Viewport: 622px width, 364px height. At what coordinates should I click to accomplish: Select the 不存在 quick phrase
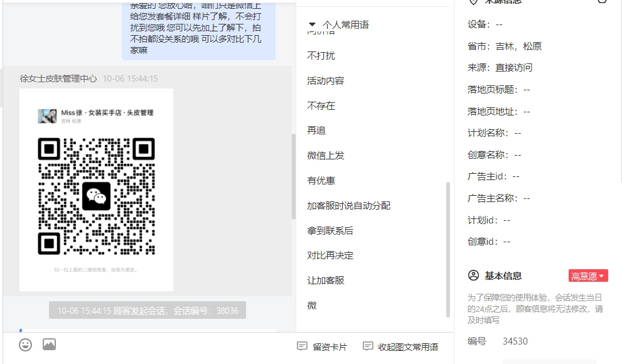pos(321,105)
